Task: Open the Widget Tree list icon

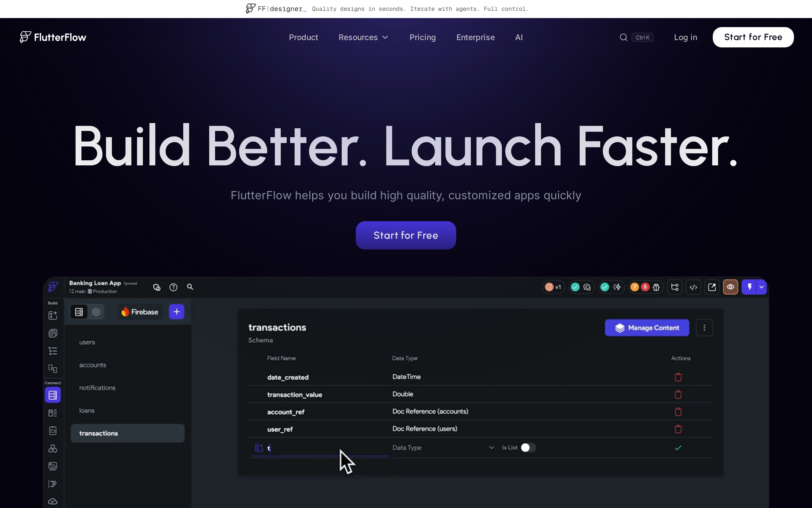Action: coord(53,351)
